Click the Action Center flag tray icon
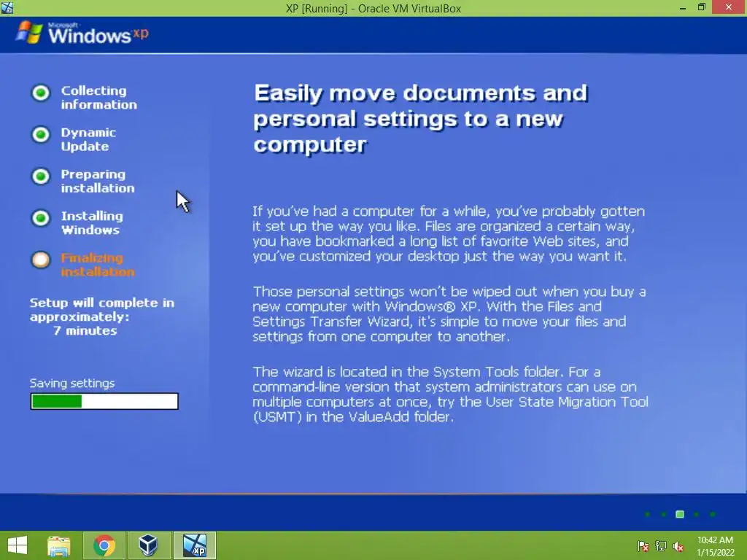This screenshot has width=747, height=560. coord(643,546)
